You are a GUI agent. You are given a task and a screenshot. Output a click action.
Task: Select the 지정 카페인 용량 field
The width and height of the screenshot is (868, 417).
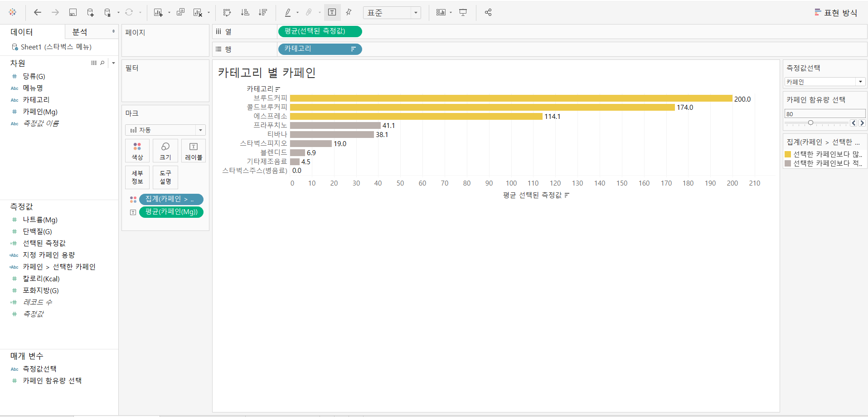(49, 255)
